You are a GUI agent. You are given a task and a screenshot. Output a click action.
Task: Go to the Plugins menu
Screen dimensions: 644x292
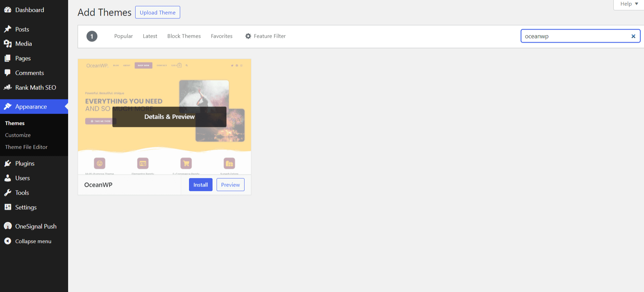(x=34, y=163)
